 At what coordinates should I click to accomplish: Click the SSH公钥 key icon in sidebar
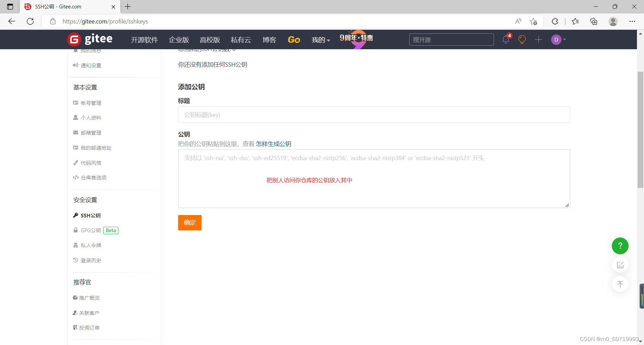tap(75, 215)
